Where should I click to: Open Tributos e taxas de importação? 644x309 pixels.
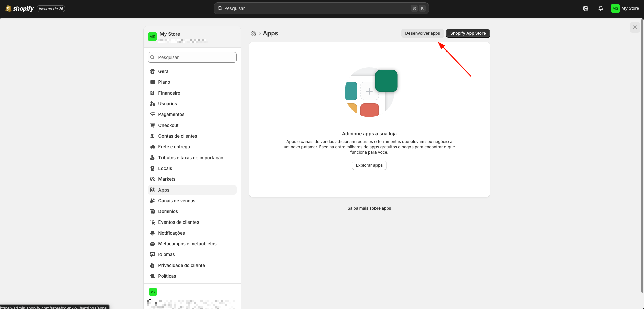[192, 158]
